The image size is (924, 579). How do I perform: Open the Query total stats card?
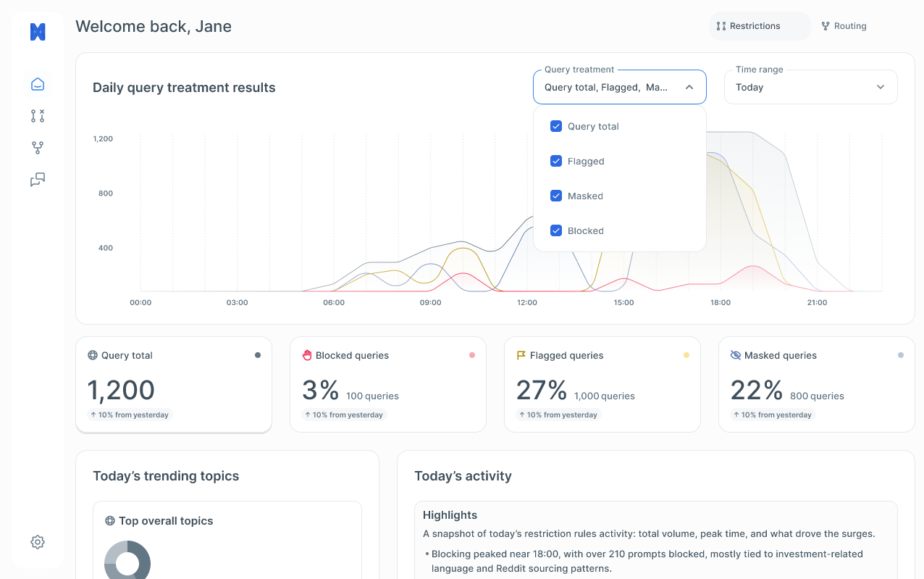click(x=174, y=384)
